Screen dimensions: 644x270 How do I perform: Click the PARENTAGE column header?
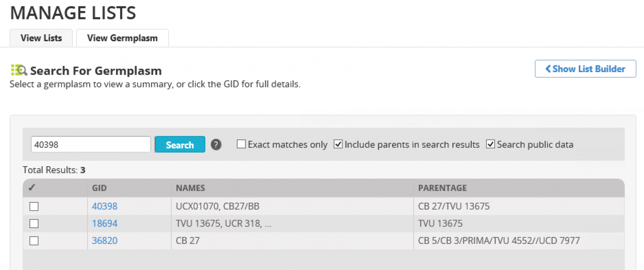tap(442, 188)
